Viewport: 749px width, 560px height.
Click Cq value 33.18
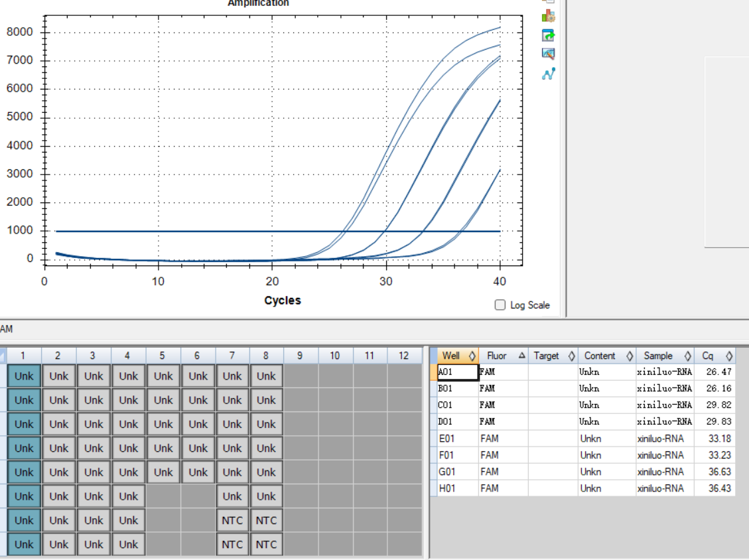719,439
